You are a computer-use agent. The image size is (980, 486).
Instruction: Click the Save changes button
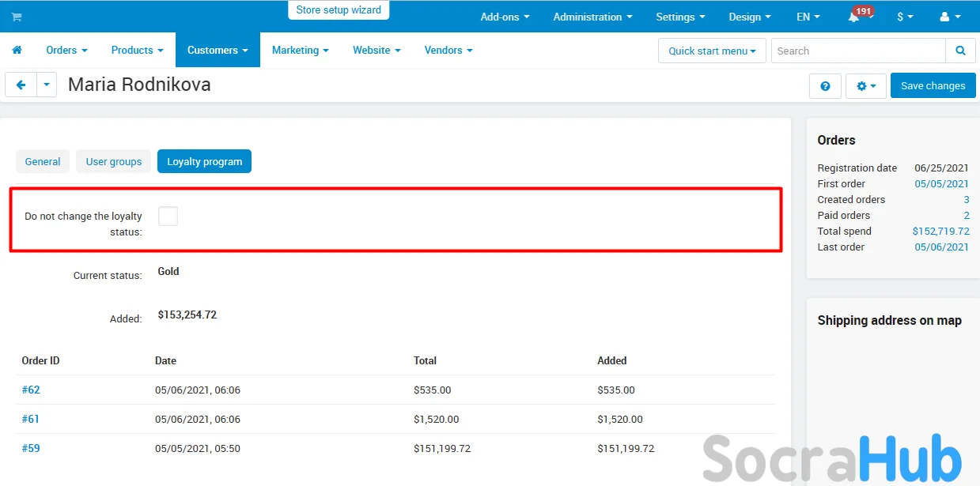pyautogui.click(x=933, y=86)
